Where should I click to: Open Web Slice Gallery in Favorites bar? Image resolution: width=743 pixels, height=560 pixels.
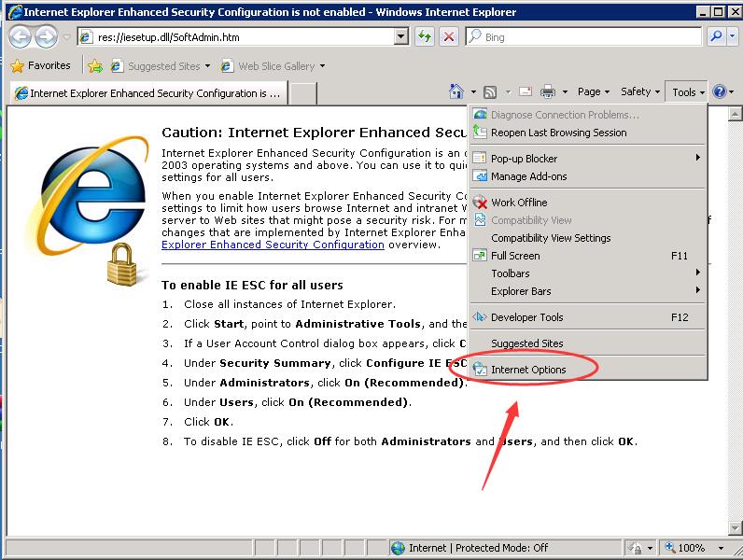[273, 66]
